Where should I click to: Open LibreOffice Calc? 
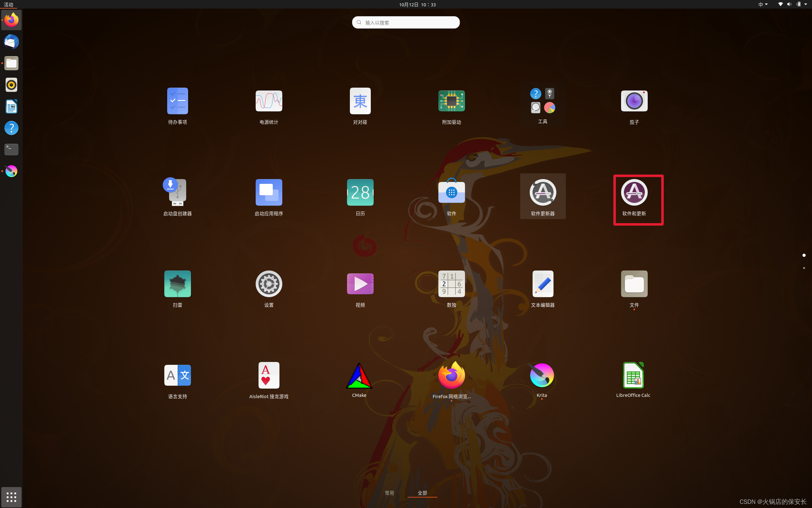click(633, 380)
